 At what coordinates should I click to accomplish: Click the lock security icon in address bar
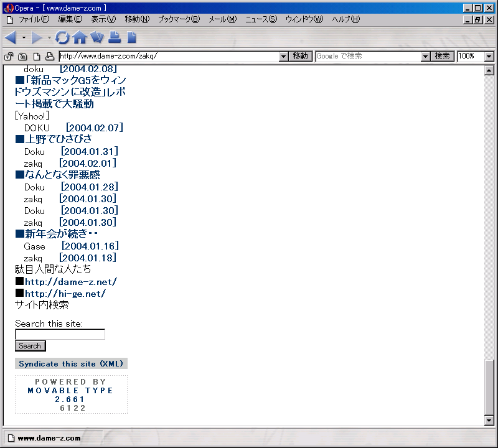(9, 57)
